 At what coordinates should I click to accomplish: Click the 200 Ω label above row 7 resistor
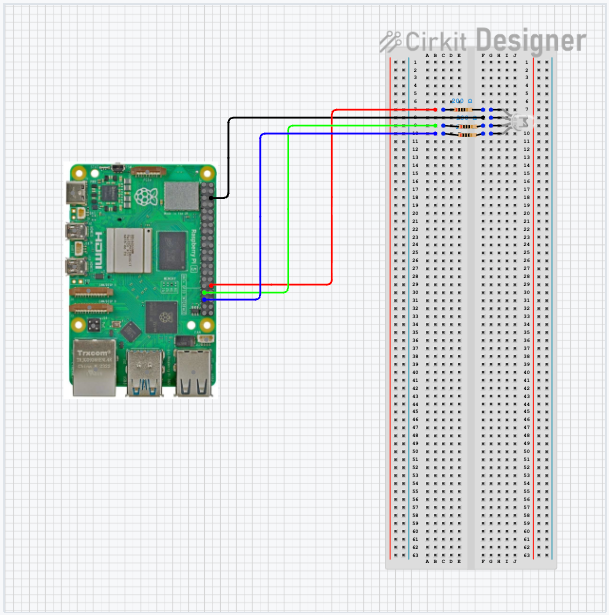tap(462, 101)
